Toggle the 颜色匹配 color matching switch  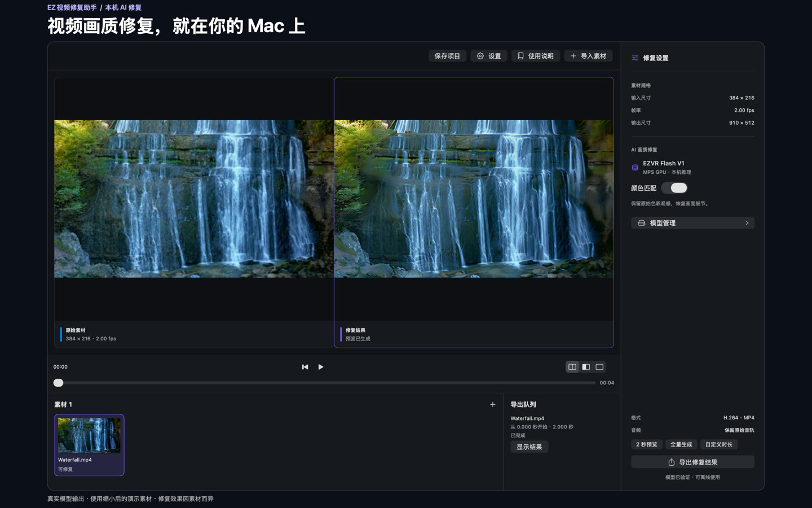coord(674,188)
